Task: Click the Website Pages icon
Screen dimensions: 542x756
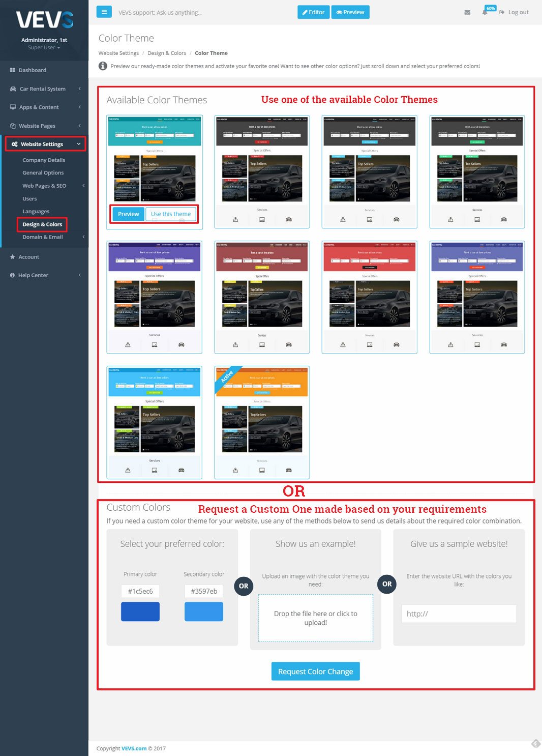Action: (13, 126)
